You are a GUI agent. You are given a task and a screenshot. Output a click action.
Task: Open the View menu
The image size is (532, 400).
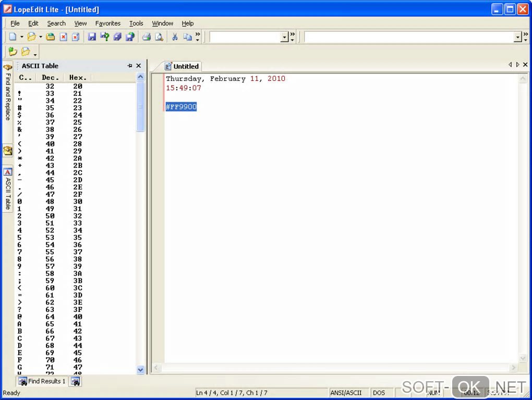pos(80,23)
